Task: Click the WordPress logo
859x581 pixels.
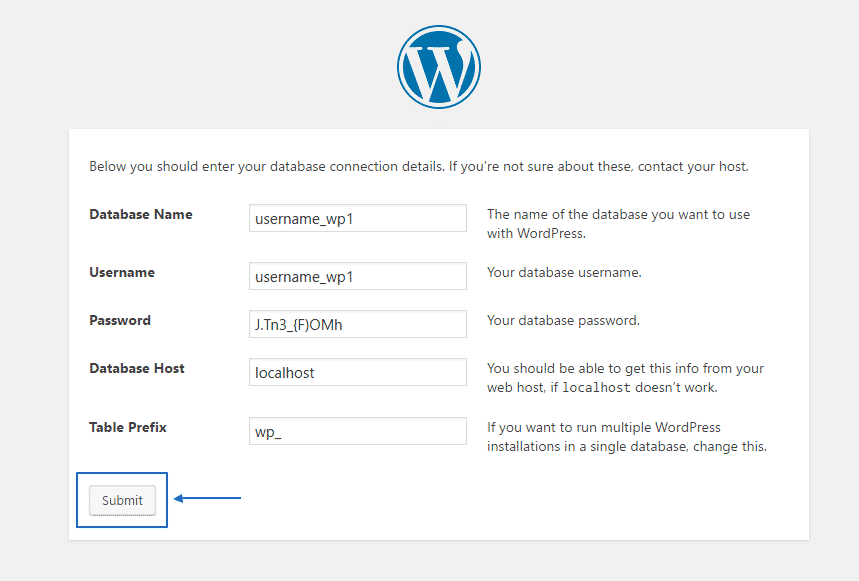Action: 438,66
